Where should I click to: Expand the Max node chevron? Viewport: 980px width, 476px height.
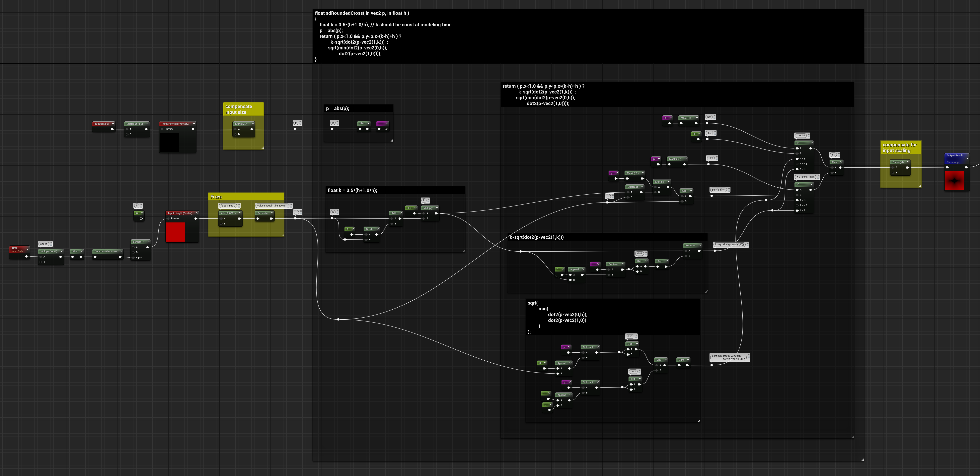point(841,162)
